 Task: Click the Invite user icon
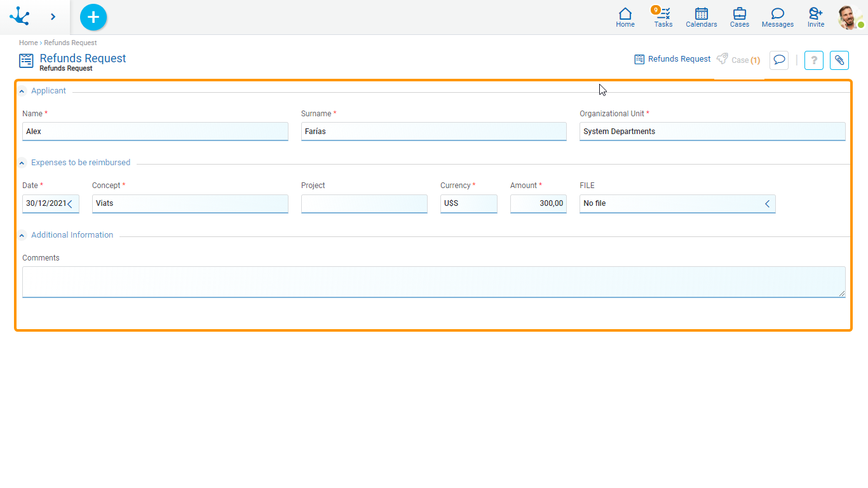[815, 17]
